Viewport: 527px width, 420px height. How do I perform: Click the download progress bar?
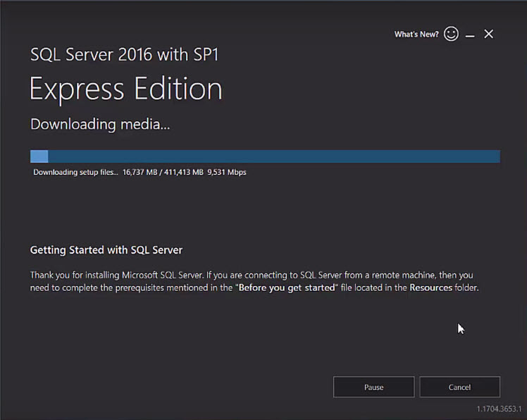point(265,156)
